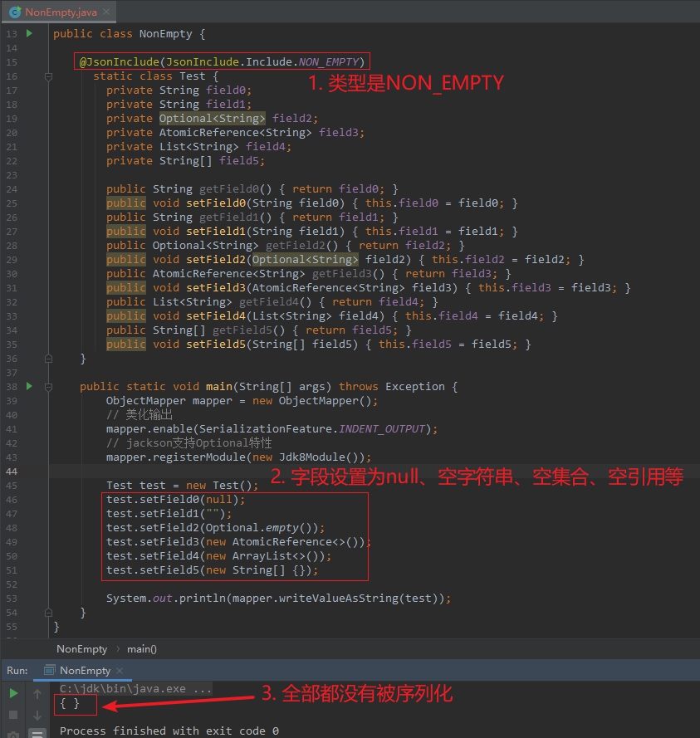
Task: Click 'new AtomicReference<>()' on line 49
Action: point(285,542)
